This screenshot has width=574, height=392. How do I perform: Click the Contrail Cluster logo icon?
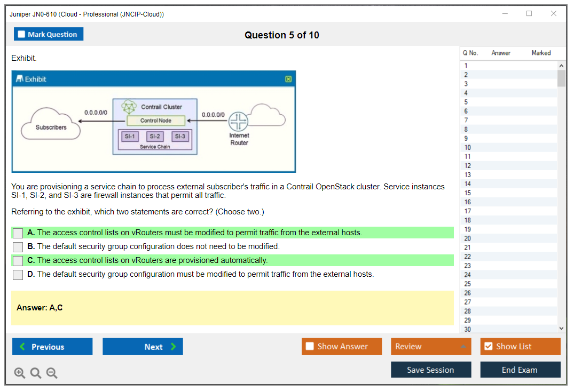[x=129, y=107]
